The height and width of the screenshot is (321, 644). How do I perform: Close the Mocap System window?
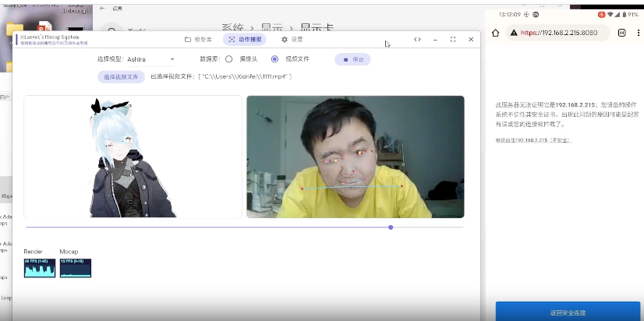coord(471,40)
